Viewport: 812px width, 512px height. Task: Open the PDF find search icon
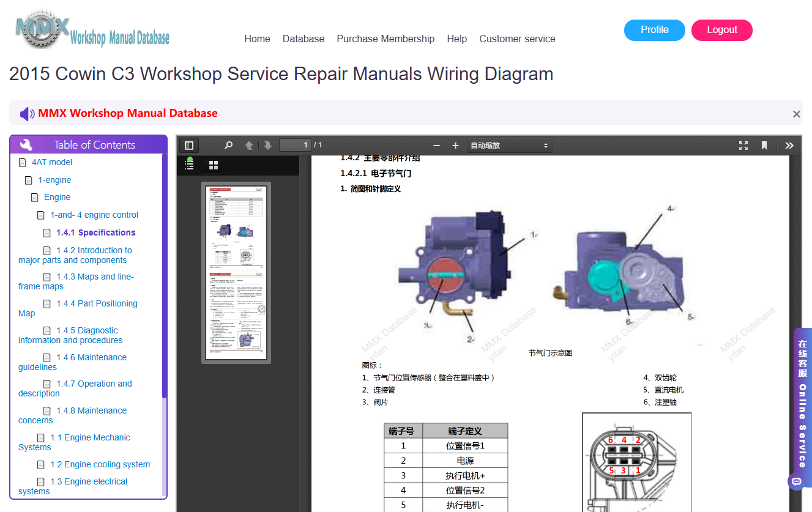(x=228, y=146)
